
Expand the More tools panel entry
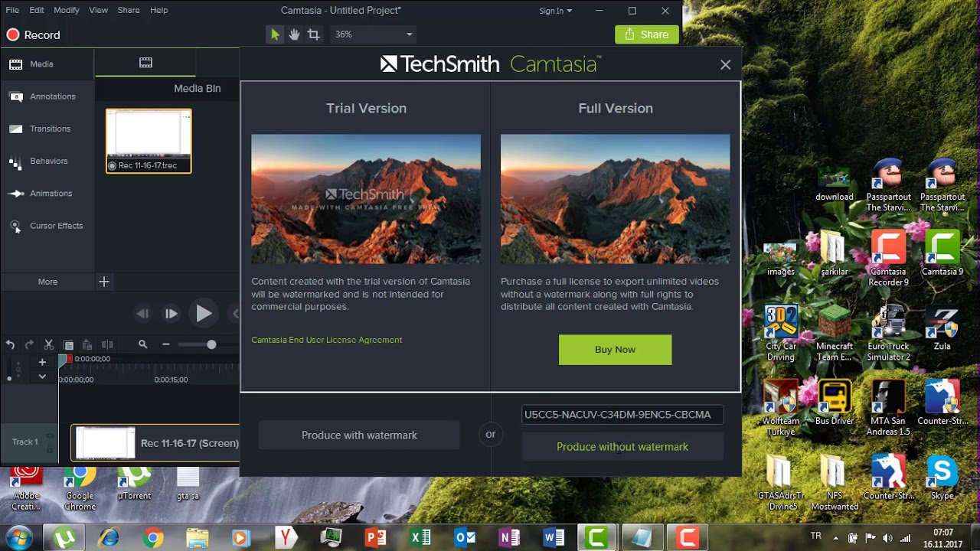(x=47, y=282)
